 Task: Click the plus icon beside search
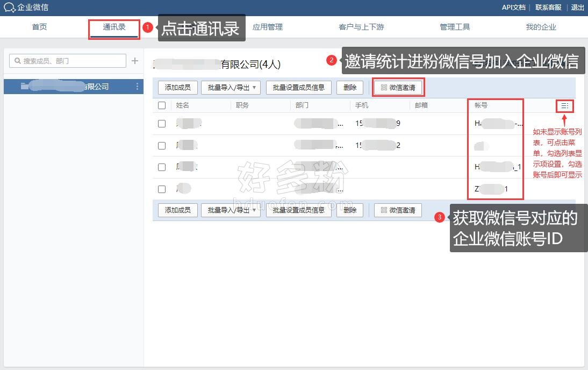135,61
